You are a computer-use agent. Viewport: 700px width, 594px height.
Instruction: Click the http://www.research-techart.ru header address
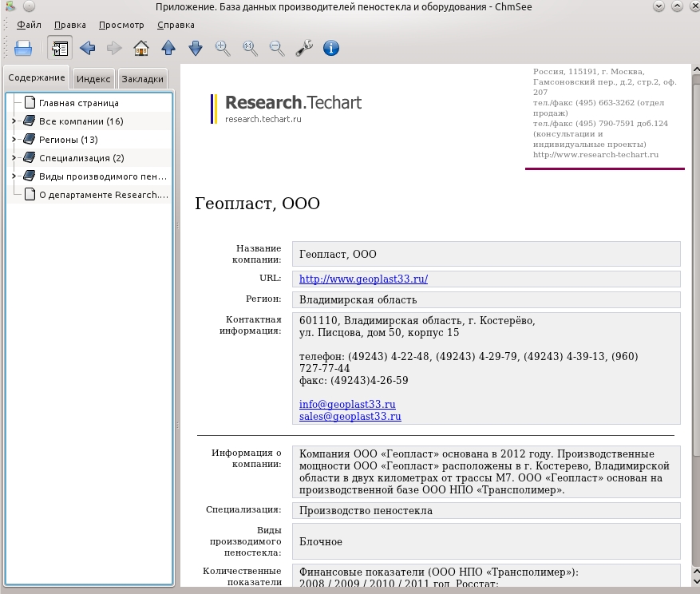tap(595, 155)
